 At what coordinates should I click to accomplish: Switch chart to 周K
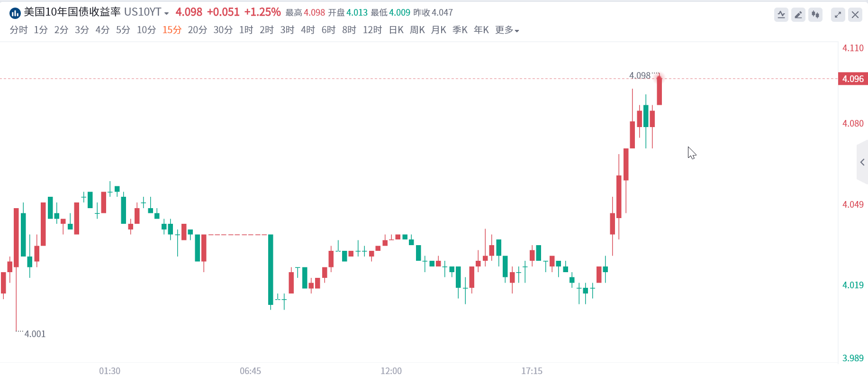[x=417, y=30]
